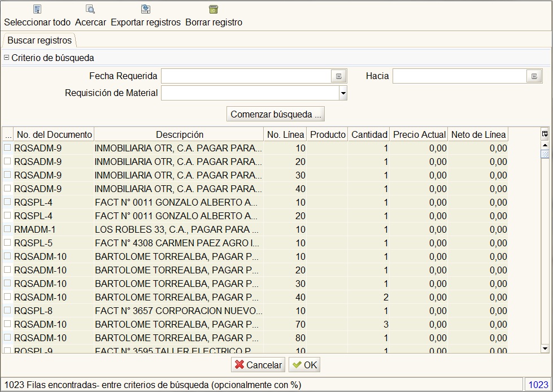
Task: Open the Requisición de Material dropdown
Action: [343, 93]
